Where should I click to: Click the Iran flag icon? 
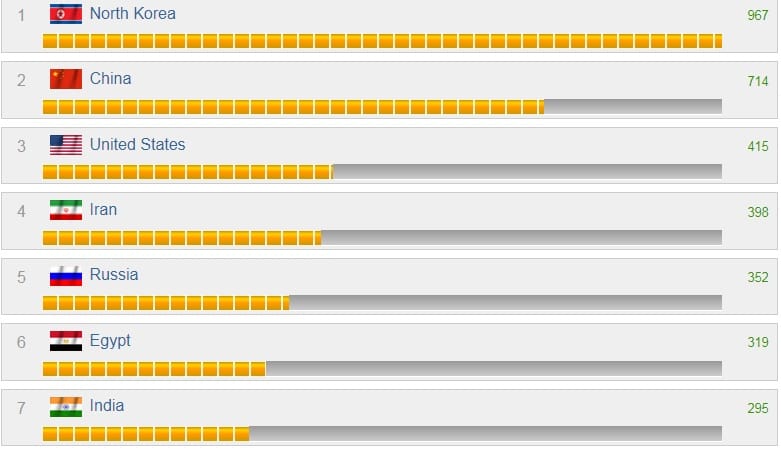[66, 210]
